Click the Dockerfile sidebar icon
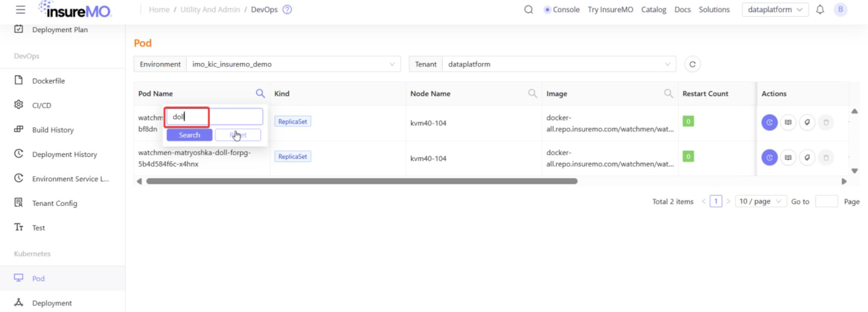The image size is (868, 312). pyautogui.click(x=18, y=80)
